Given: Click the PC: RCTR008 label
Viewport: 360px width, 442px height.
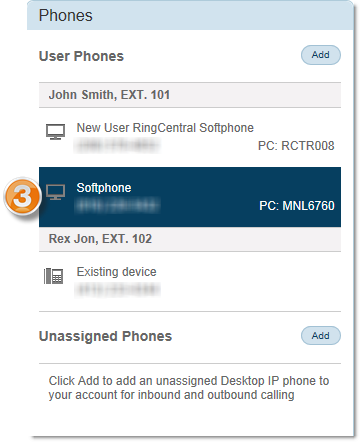Looking at the screenshot, I should point(296,146).
